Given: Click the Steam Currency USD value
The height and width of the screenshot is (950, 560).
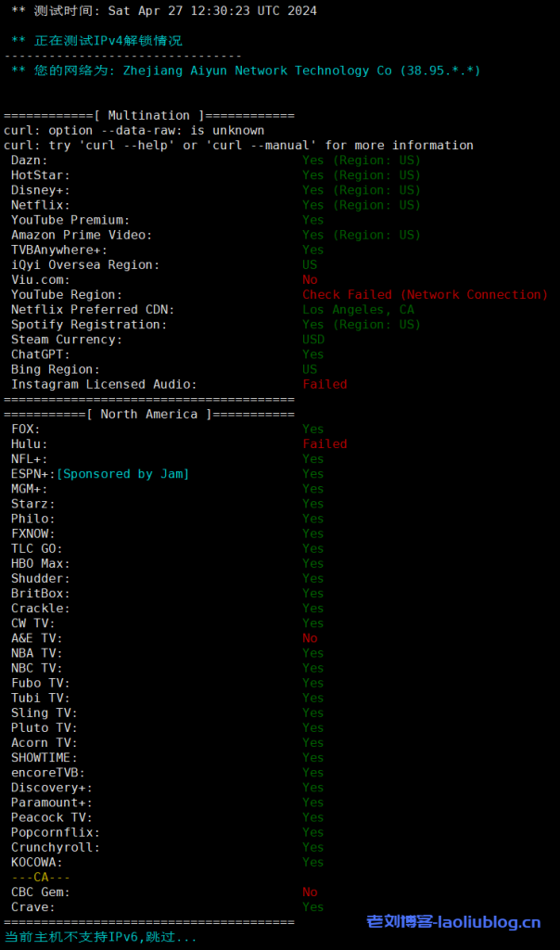Looking at the screenshot, I should (313, 340).
